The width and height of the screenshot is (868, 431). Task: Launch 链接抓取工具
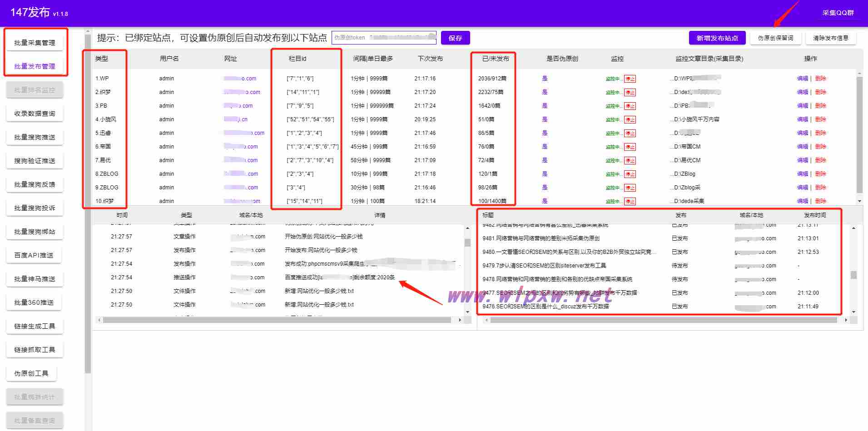click(x=35, y=350)
